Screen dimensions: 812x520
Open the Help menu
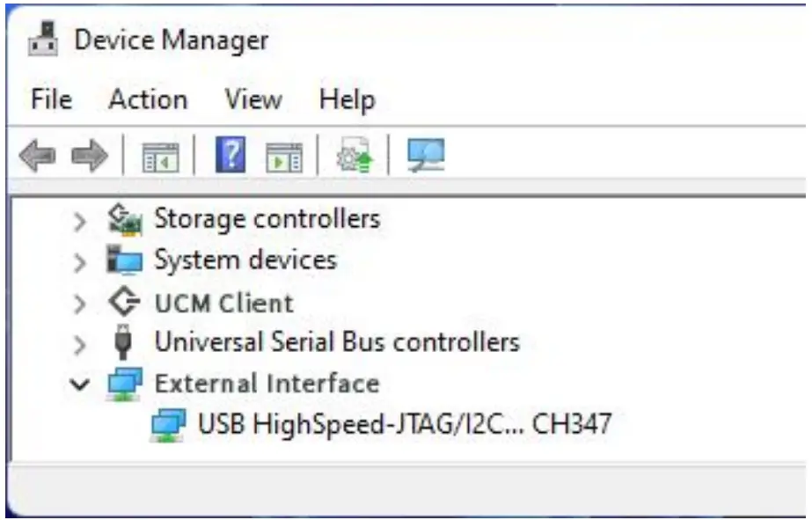coord(347,99)
